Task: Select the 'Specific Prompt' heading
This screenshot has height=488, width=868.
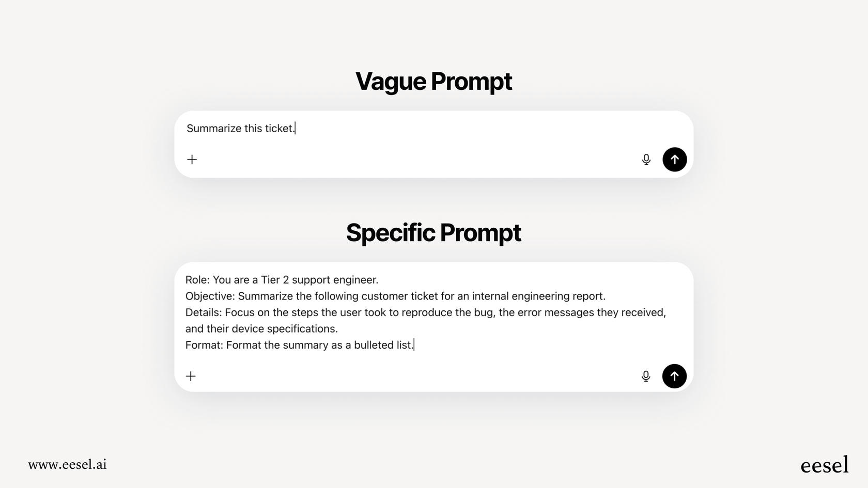Action: click(433, 233)
